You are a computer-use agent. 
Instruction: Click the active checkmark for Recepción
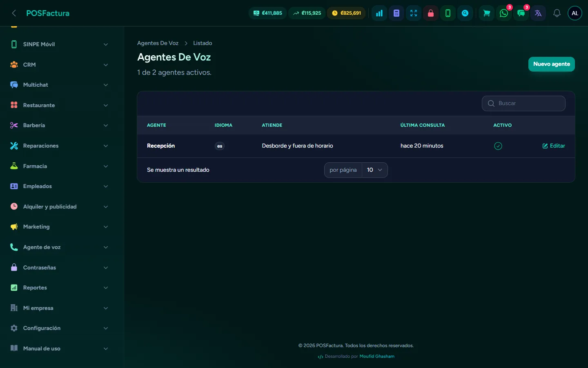point(498,146)
